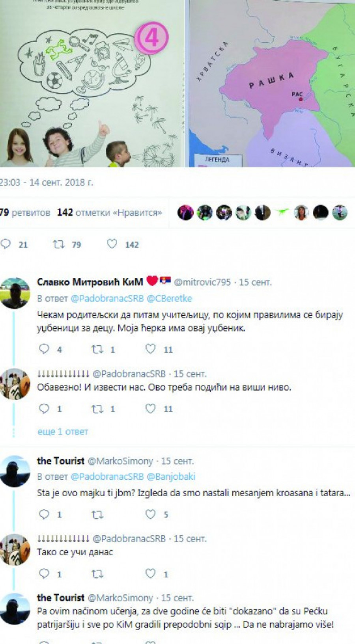Open the @mitrovic795 profile handle
The width and height of the screenshot is (355, 644).
click(x=202, y=282)
